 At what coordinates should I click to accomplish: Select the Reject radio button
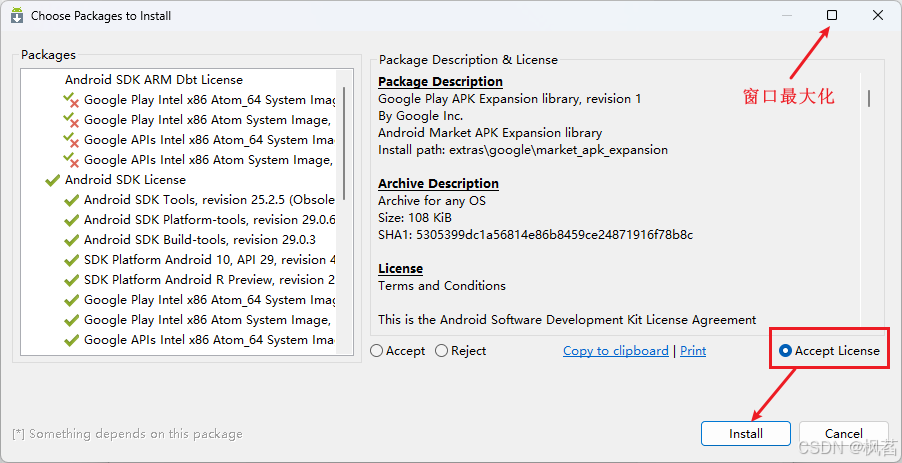coord(442,351)
